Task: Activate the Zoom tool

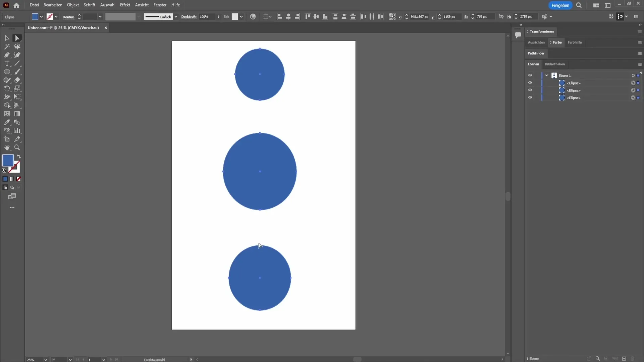Action: [17, 147]
